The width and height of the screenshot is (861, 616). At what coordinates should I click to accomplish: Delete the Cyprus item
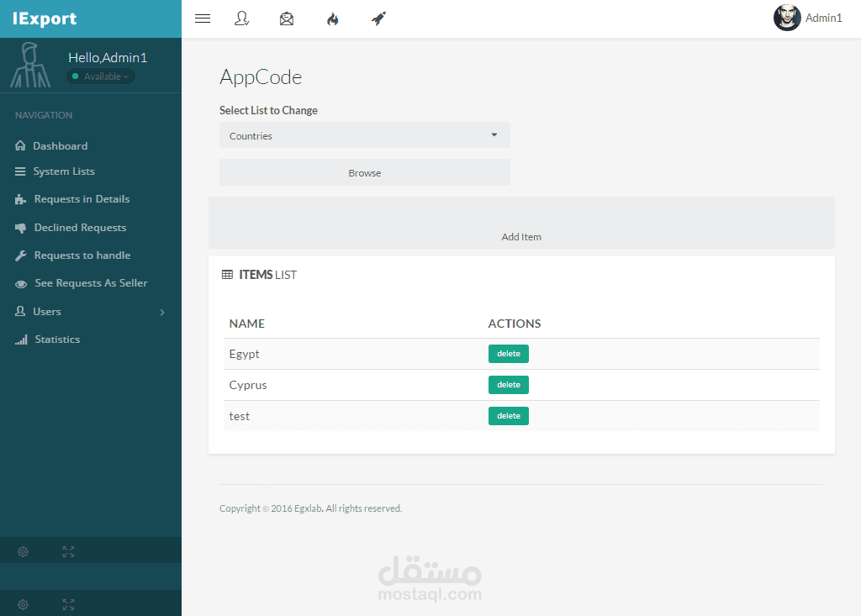pos(509,385)
